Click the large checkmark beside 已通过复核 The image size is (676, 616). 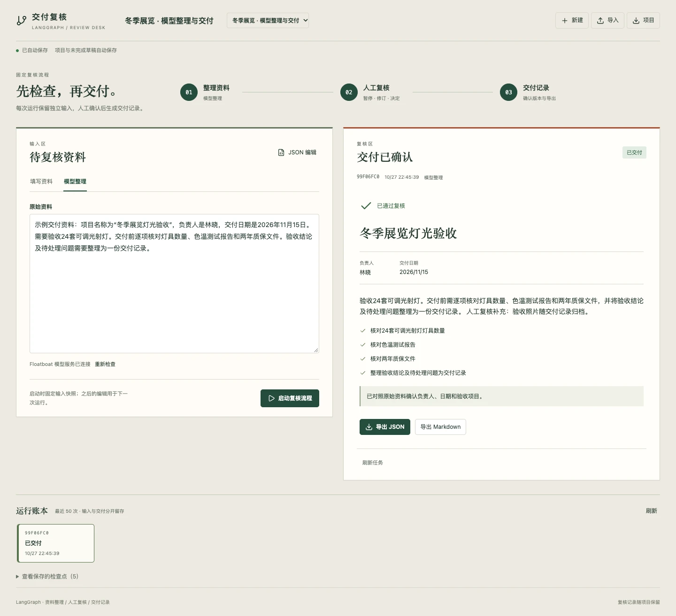pyautogui.click(x=366, y=205)
